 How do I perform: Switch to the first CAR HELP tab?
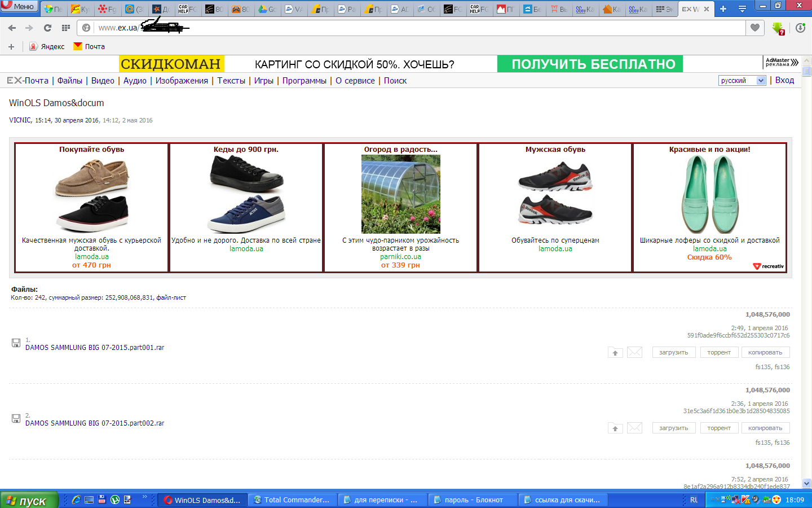188,9
